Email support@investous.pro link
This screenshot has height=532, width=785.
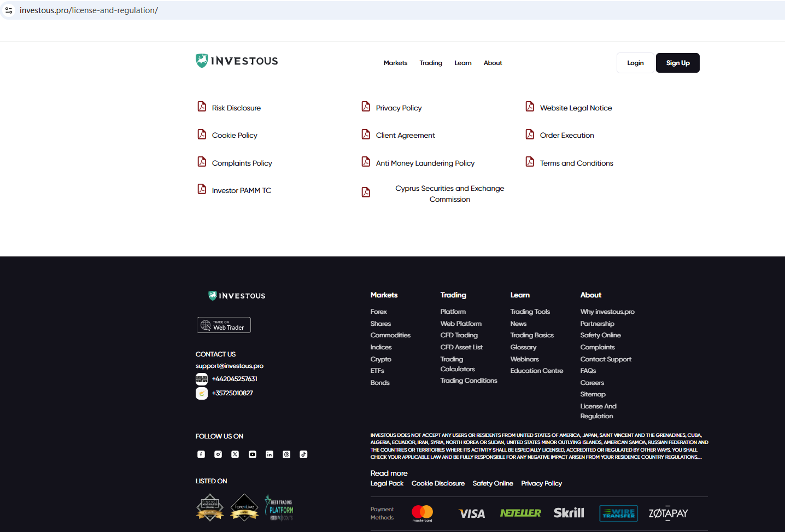click(x=230, y=366)
